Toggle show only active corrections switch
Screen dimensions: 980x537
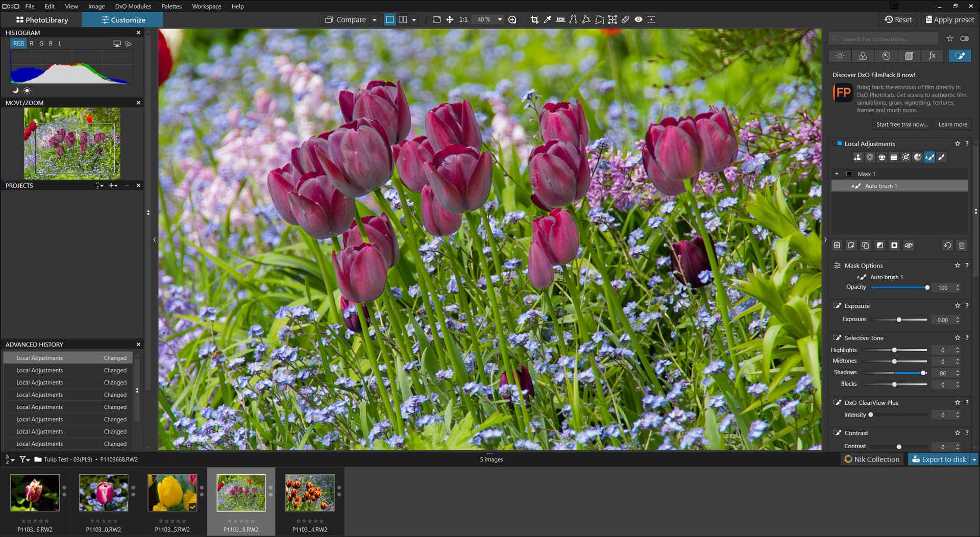[964, 39]
